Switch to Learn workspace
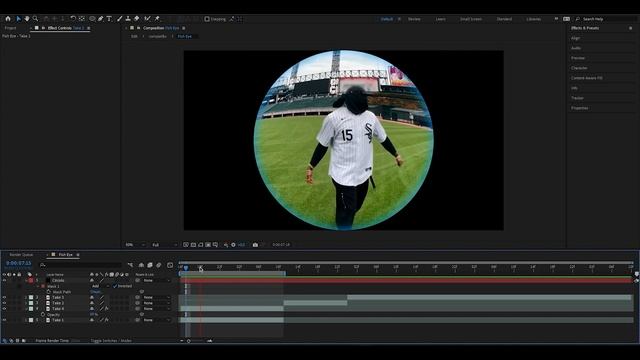This screenshot has height=360, width=640. [x=440, y=19]
